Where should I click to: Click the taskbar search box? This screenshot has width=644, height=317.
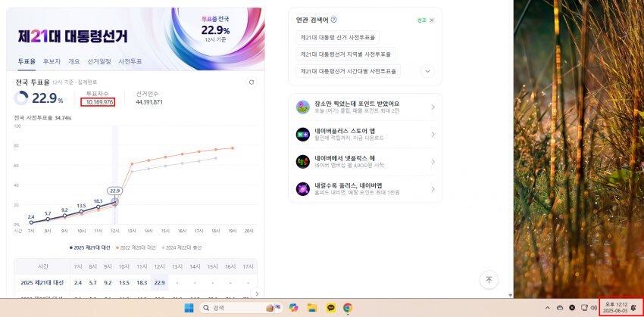pyautogui.click(x=241, y=308)
